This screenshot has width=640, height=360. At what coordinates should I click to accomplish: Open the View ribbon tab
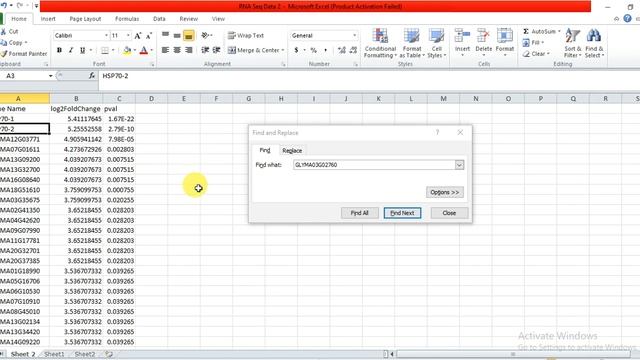tap(218, 19)
